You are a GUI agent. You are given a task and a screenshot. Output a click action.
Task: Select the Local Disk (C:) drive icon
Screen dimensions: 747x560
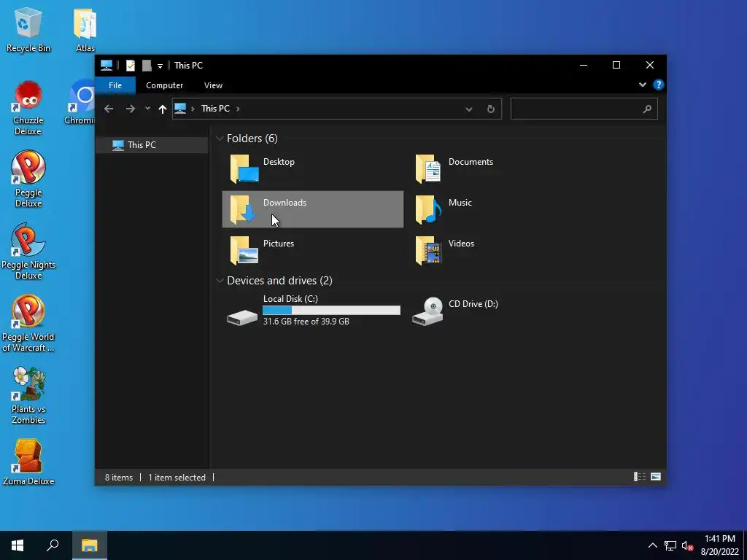(242, 316)
